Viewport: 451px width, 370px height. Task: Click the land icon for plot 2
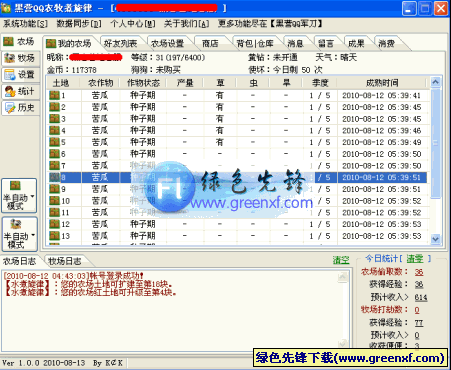[54, 107]
